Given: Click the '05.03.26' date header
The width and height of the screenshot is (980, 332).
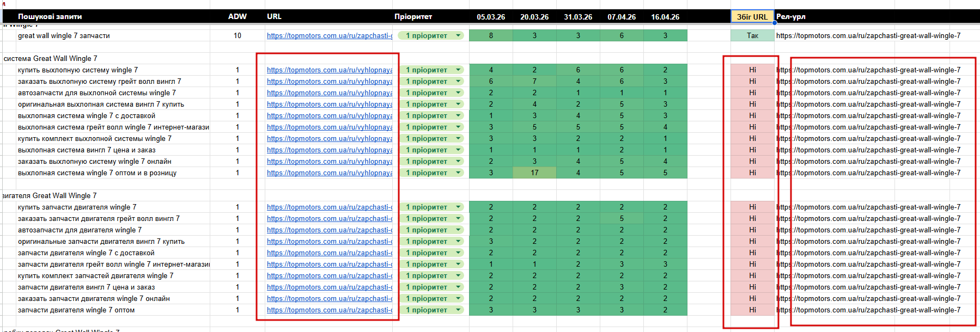Looking at the screenshot, I should tap(491, 17).
